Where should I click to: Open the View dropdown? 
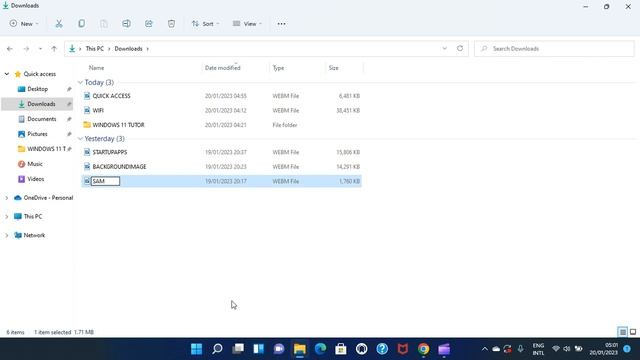click(x=247, y=24)
